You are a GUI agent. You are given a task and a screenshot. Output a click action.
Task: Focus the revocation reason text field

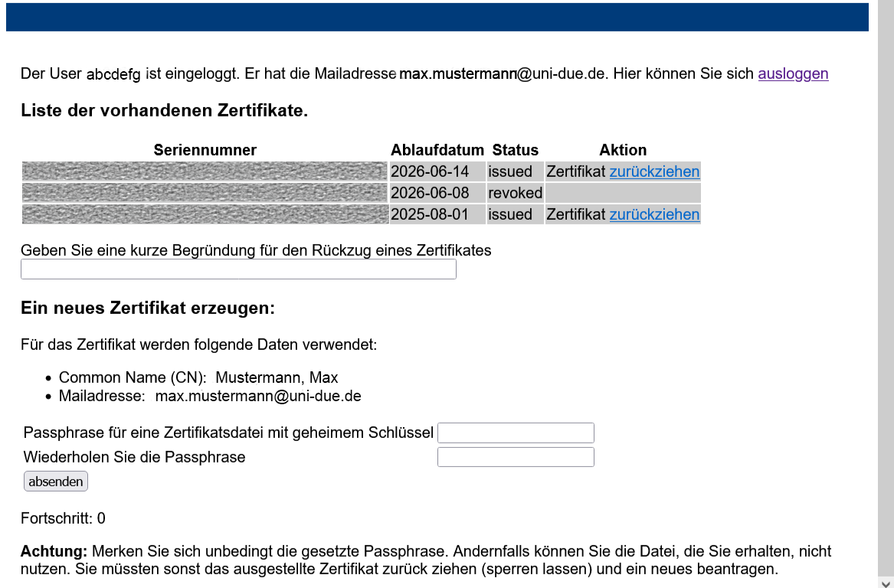[238, 269]
